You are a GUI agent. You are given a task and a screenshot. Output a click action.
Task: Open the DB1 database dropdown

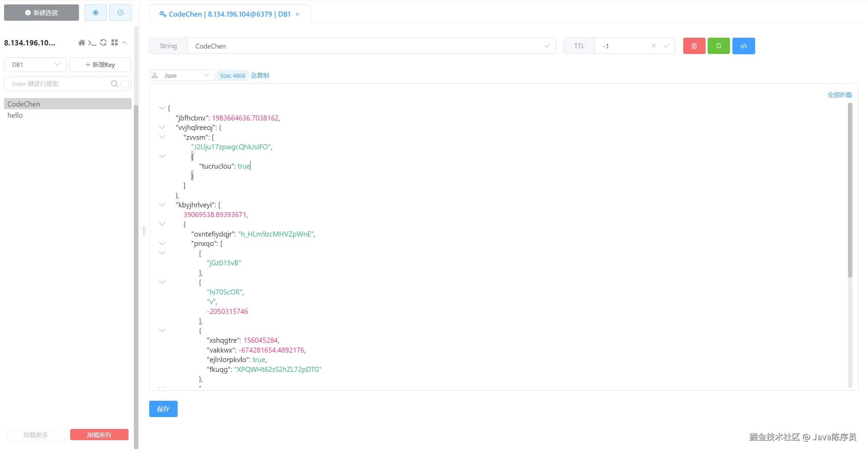pyautogui.click(x=35, y=64)
